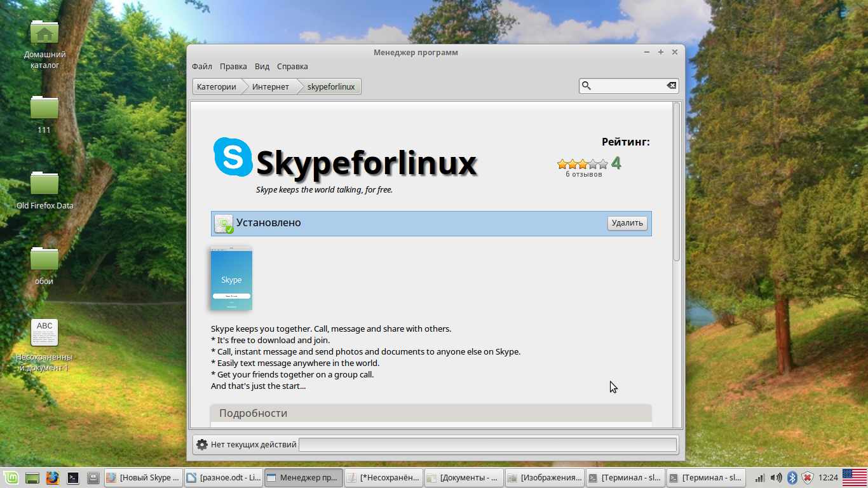Click the Удалить button to uninstall Skype

click(627, 223)
